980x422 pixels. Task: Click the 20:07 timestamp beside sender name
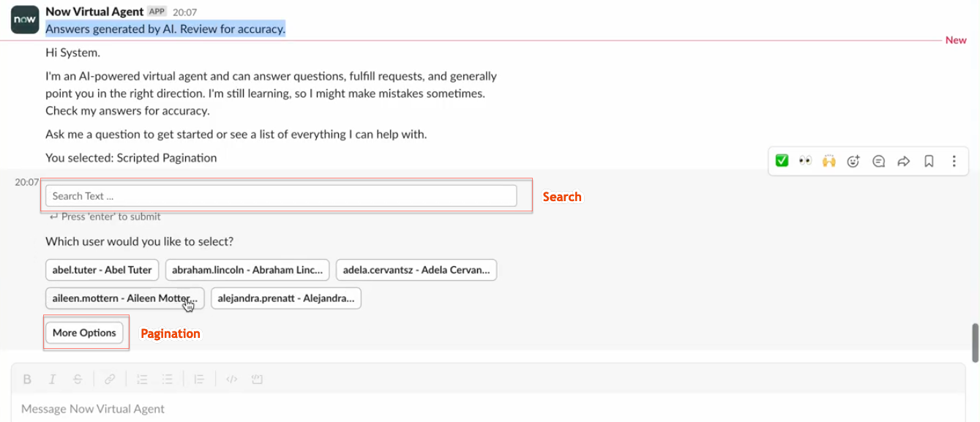[x=184, y=12]
